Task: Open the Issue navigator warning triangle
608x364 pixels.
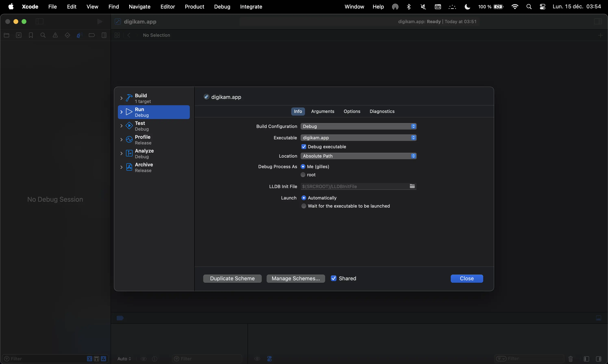Action: click(55, 35)
